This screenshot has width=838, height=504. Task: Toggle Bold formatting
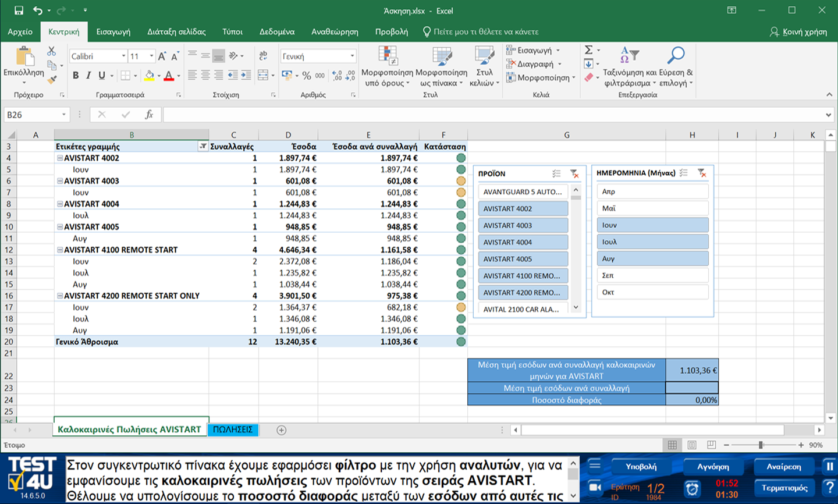coord(75,75)
